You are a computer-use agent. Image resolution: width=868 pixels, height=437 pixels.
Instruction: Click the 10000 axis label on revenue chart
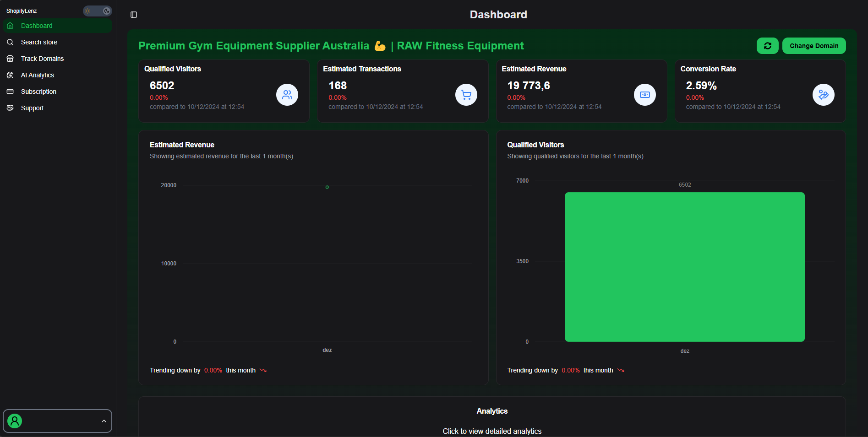tap(169, 264)
